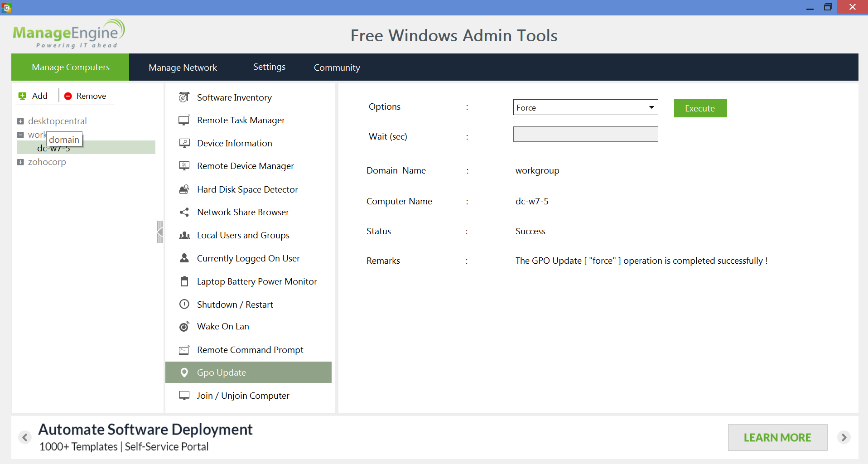Click the Remote Device Manager icon

[184, 166]
